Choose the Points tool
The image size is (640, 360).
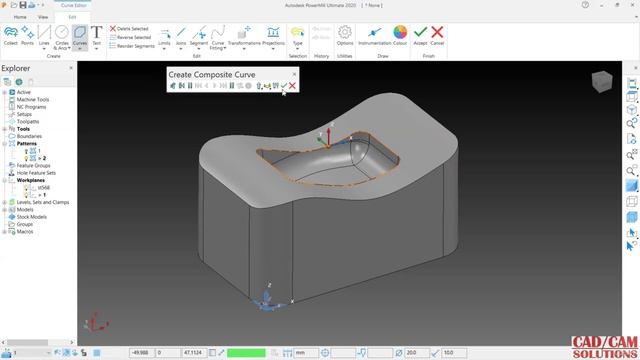(x=27, y=35)
